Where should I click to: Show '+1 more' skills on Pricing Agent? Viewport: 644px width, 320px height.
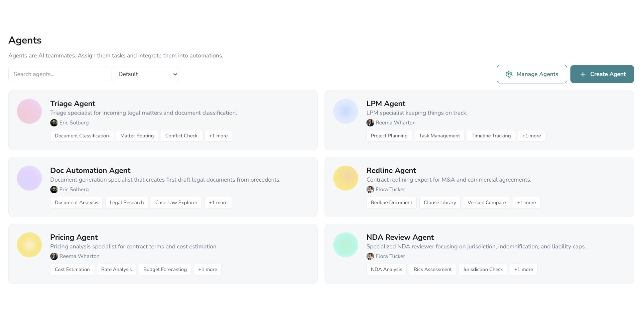pyautogui.click(x=207, y=269)
